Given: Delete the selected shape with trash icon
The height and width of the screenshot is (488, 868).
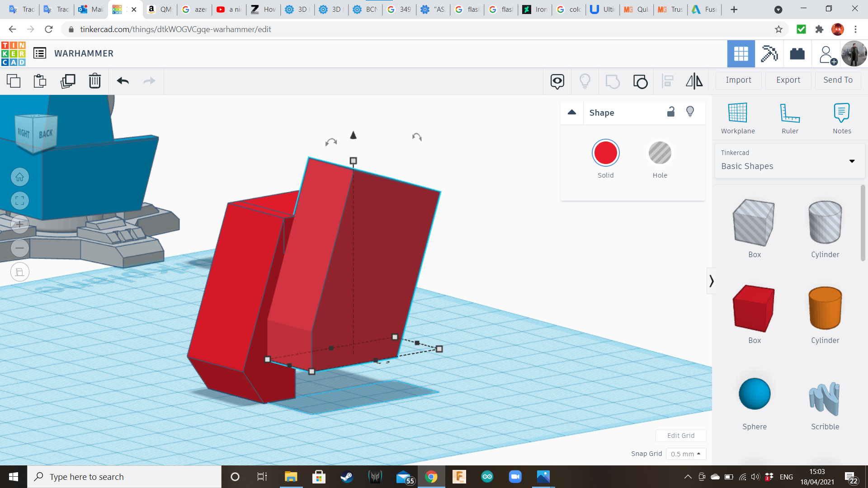Looking at the screenshot, I should pos(95,81).
